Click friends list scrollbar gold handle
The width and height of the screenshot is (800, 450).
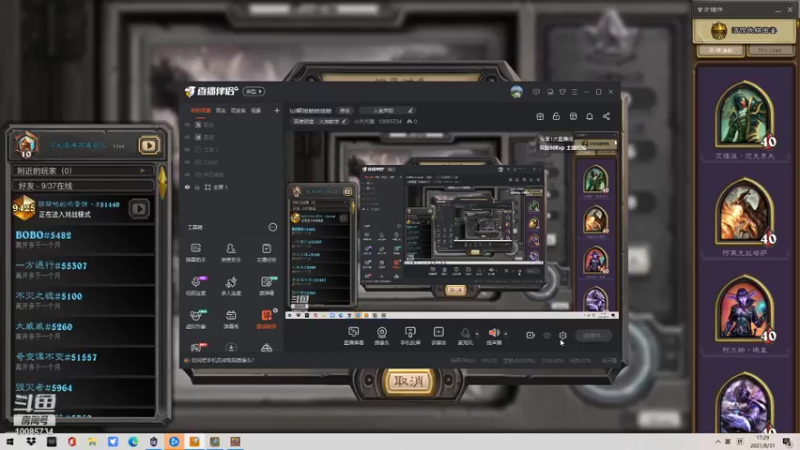click(x=163, y=182)
